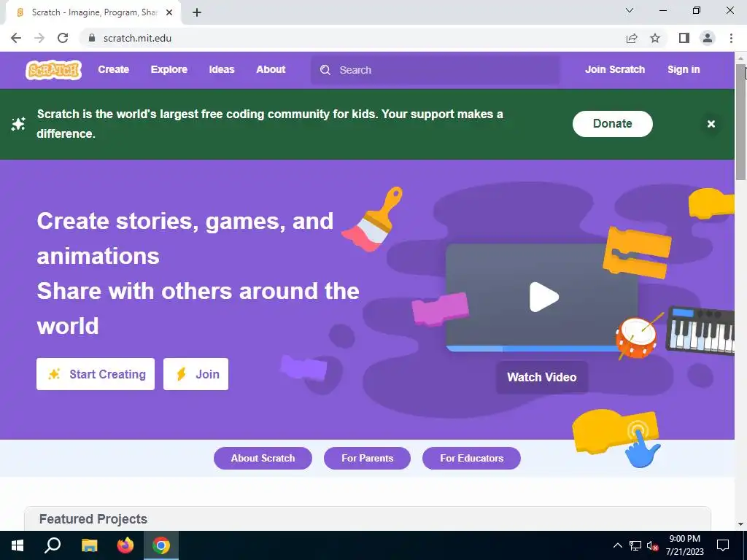This screenshot has width=747, height=560.
Task: Show hidden system tray icons
Action: [617, 545]
